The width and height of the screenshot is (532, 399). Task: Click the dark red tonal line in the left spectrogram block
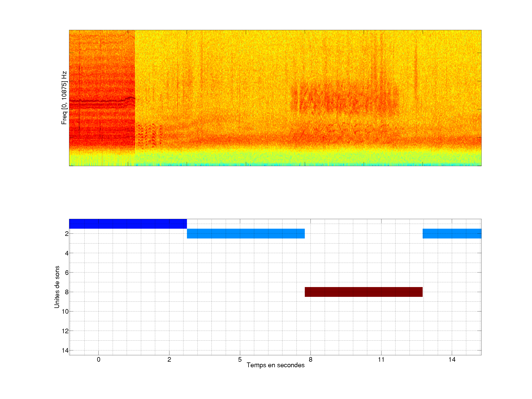click(x=101, y=101)
